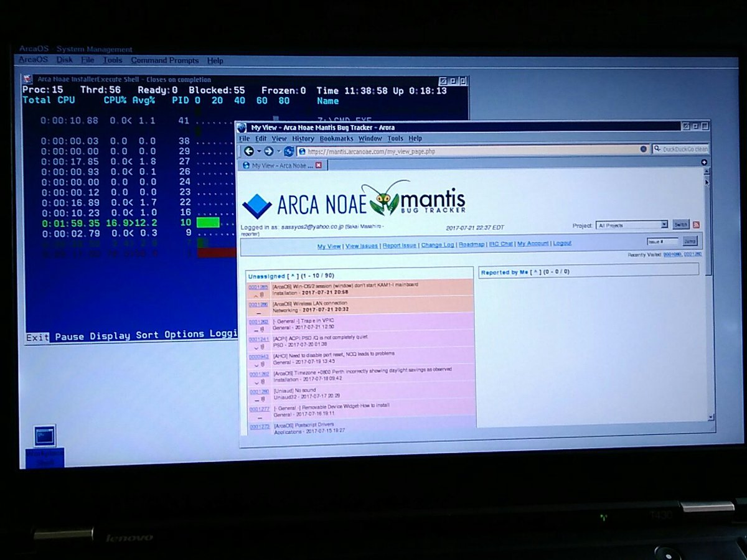Open the Change Log link
The width and height of the screenshot is (747, 560).
436,245
